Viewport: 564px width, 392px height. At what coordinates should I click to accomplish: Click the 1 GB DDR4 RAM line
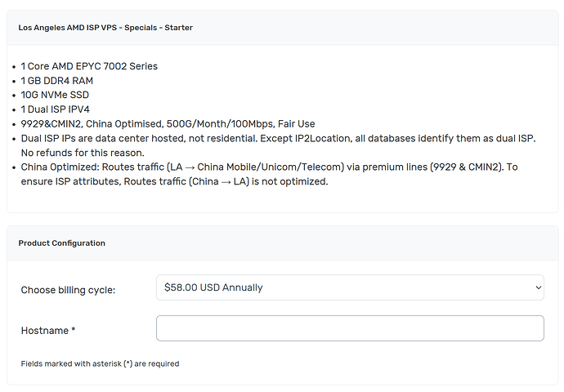coord(57,81)
